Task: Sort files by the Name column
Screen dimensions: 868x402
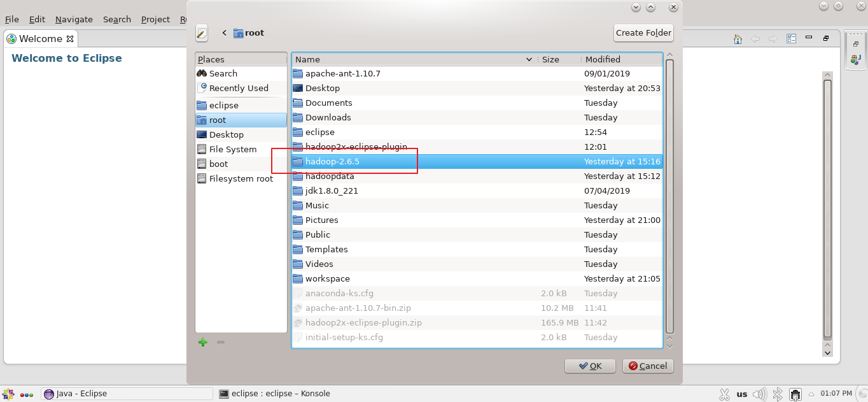Action: [x=414, y=59]
